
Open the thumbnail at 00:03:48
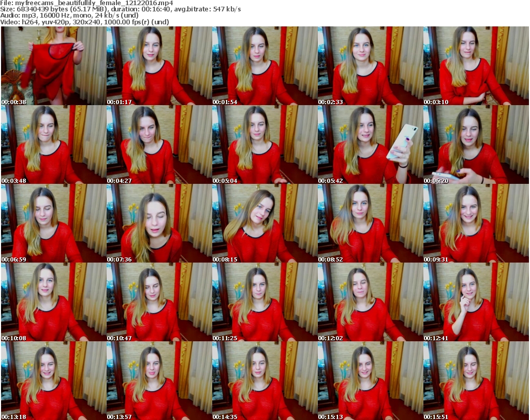[53, 144]
